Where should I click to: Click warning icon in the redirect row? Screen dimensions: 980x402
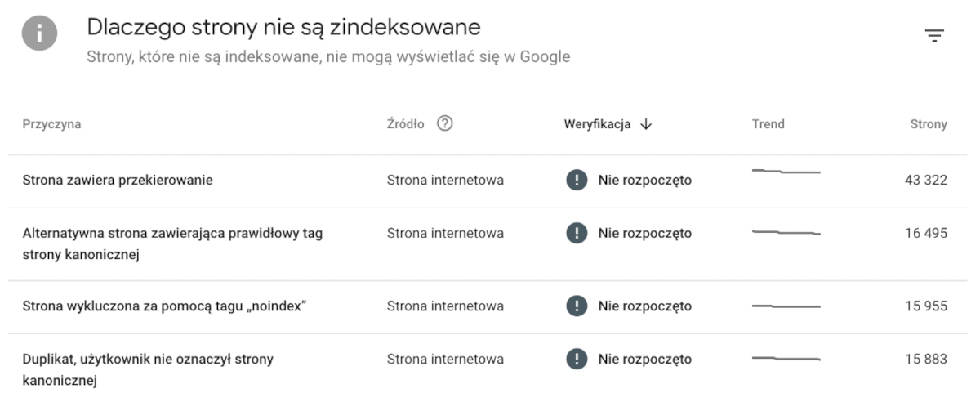click(577, 181)
